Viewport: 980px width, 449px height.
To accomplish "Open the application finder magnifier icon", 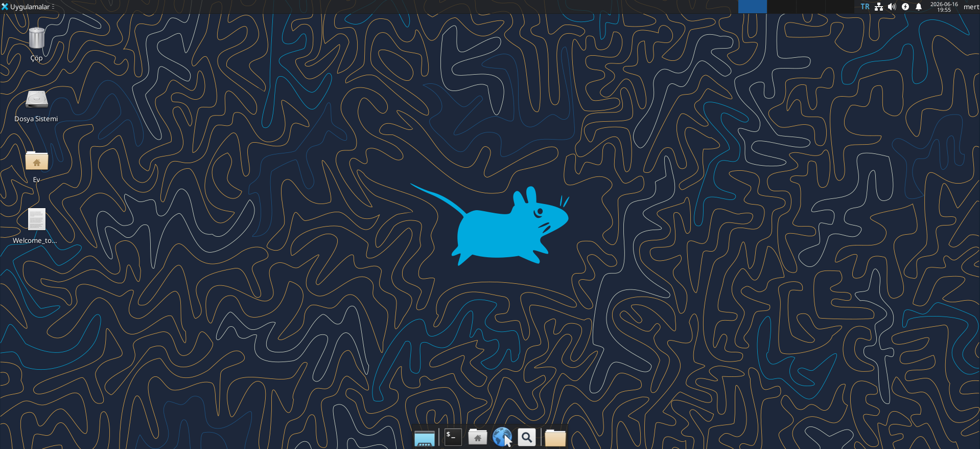I will tap(527, 437).
